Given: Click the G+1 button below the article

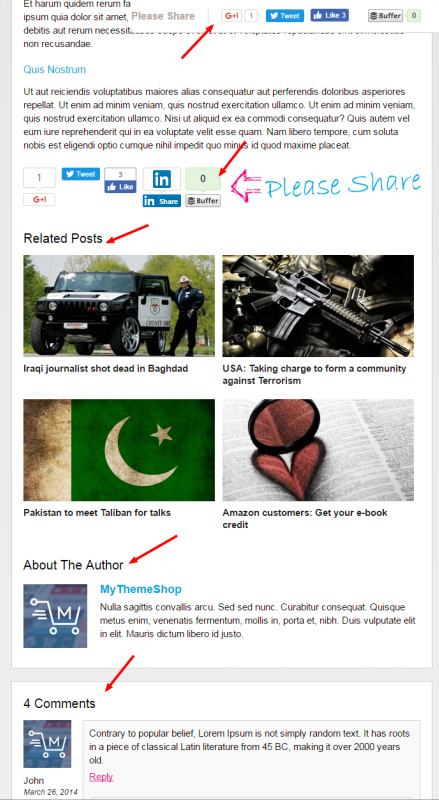Looking at the screenshot, I should [39, 199].
